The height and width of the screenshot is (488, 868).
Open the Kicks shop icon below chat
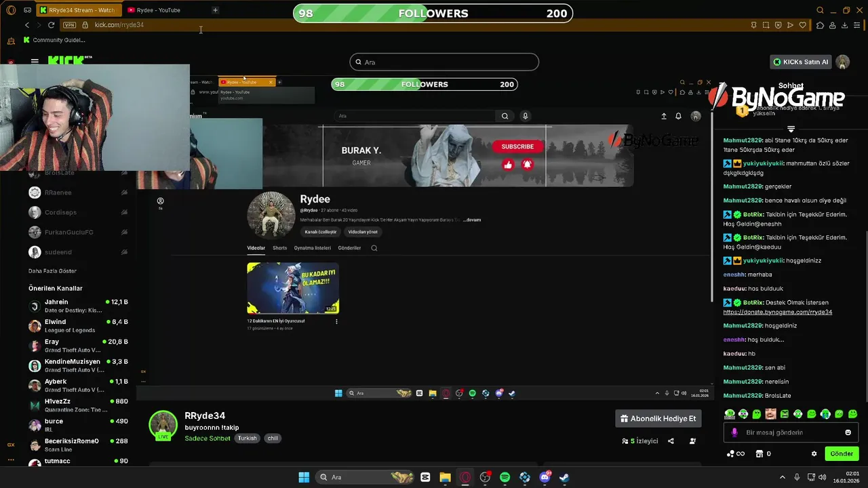759,454
